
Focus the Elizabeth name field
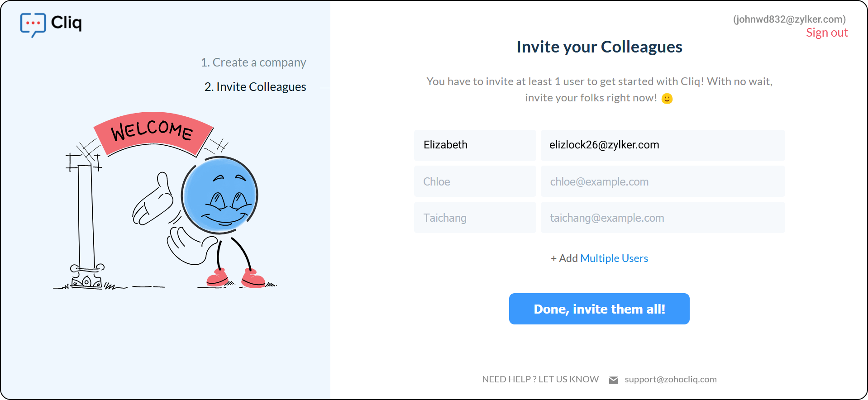[x=475, y=145]
